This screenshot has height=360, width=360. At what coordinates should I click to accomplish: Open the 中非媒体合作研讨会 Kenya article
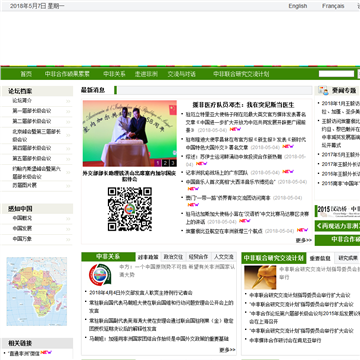click(285, 340)
